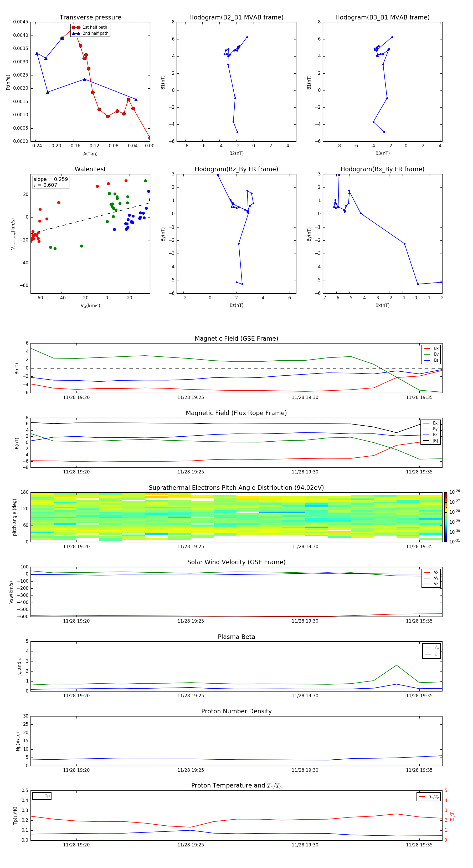The image size is (473, 868).
Task: Click the red 'Te/Tp' legend entry
Action: 429,796
